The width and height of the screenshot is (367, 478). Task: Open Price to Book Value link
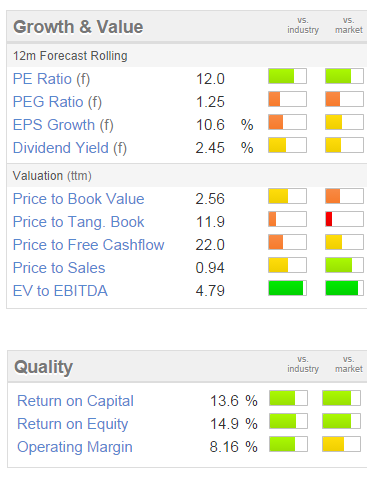click(x=78, y=199)
